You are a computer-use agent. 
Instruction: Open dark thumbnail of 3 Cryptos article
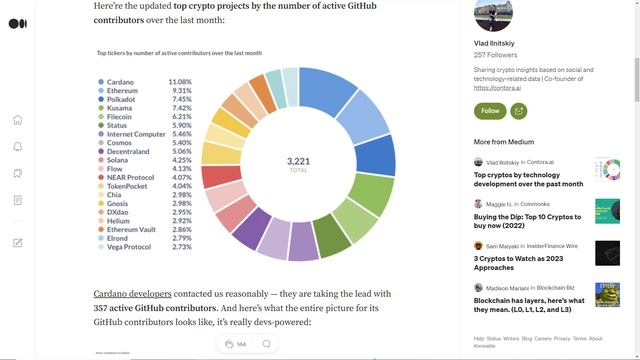[607, 253]
